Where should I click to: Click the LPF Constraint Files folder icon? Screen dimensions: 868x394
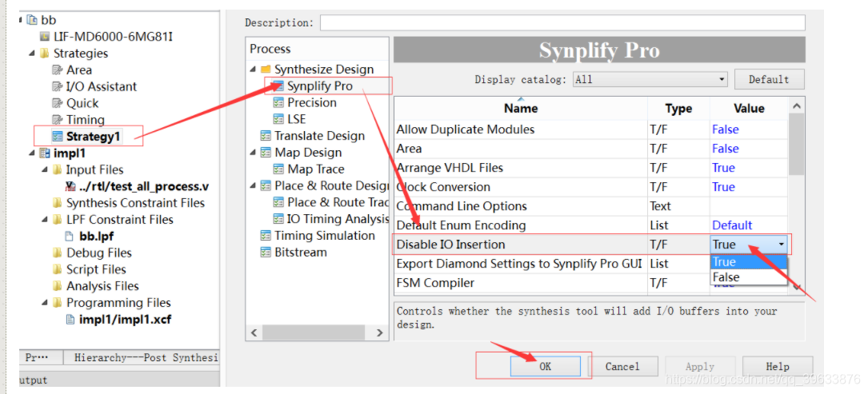[58, 220]
